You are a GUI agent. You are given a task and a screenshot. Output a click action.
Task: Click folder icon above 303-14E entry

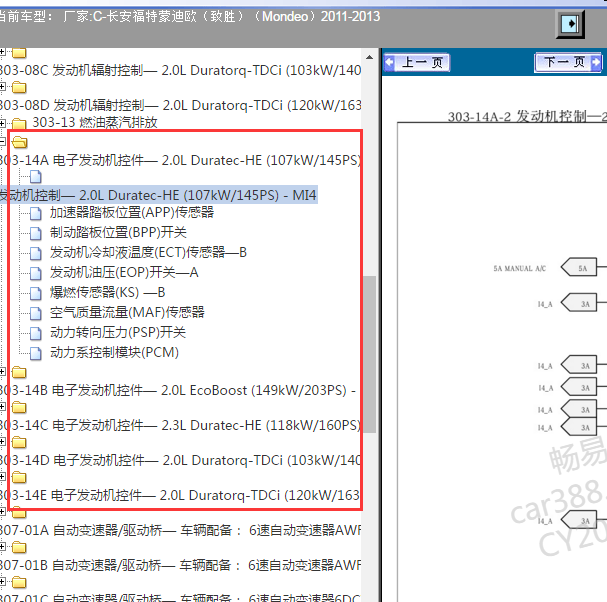(x=19, y=477)
